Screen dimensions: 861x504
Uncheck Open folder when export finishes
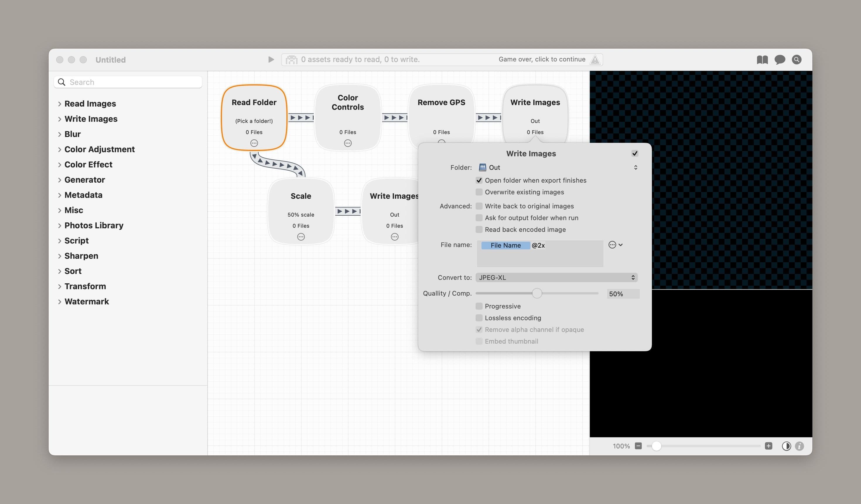(x=479, y=180)
